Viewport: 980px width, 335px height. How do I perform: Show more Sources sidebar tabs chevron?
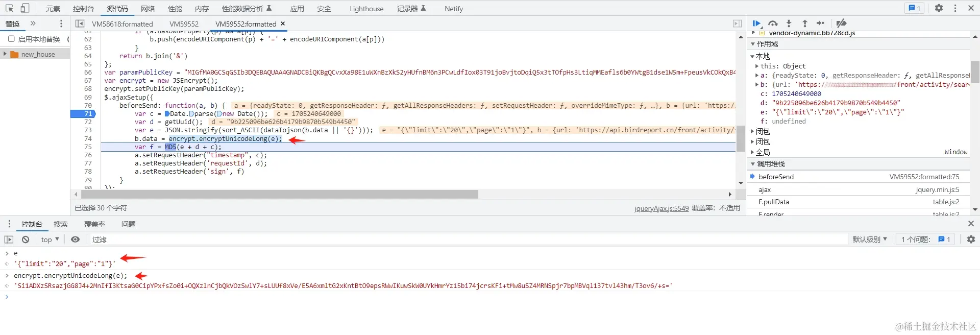(x=33, y=23)
